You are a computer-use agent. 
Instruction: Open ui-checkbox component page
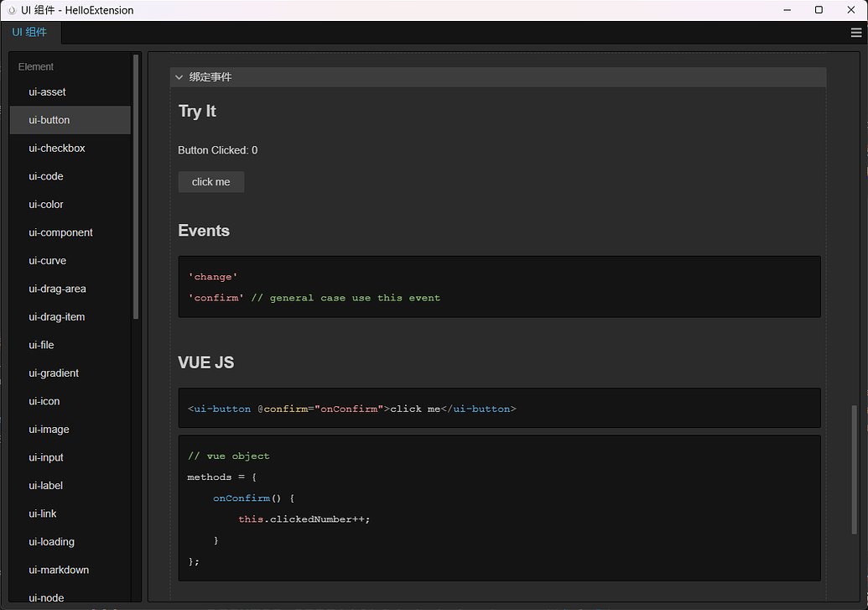click(57, 149)
